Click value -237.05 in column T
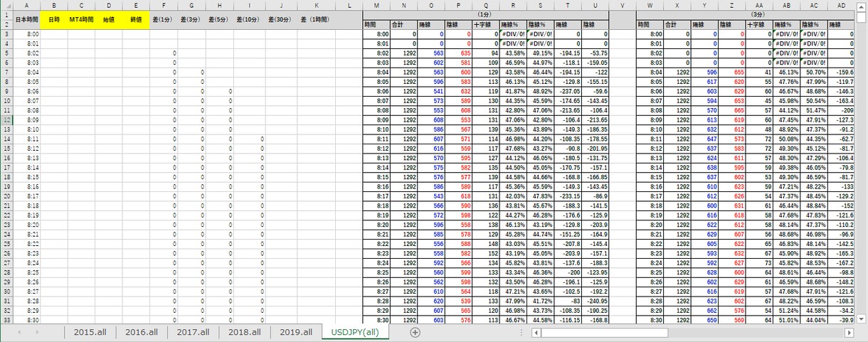Viewport: 868px width, 342px height. 568,91
